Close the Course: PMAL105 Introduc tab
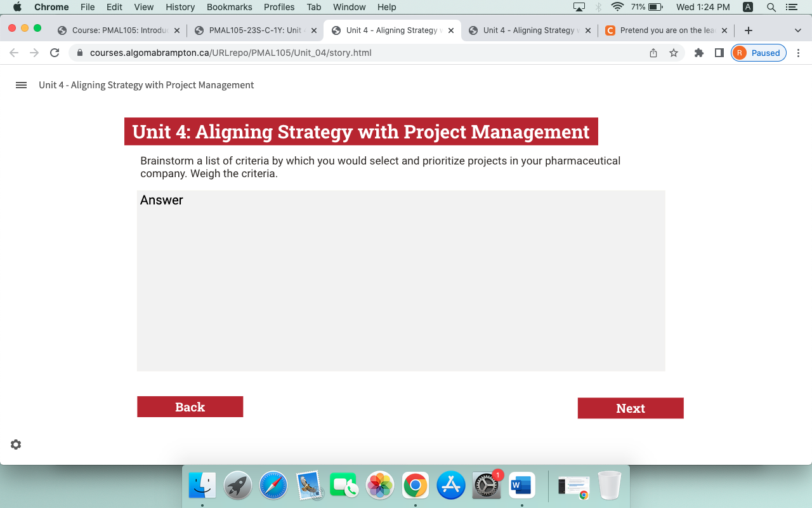Screen dimensions: 812x508 click(x=176, y=30)
